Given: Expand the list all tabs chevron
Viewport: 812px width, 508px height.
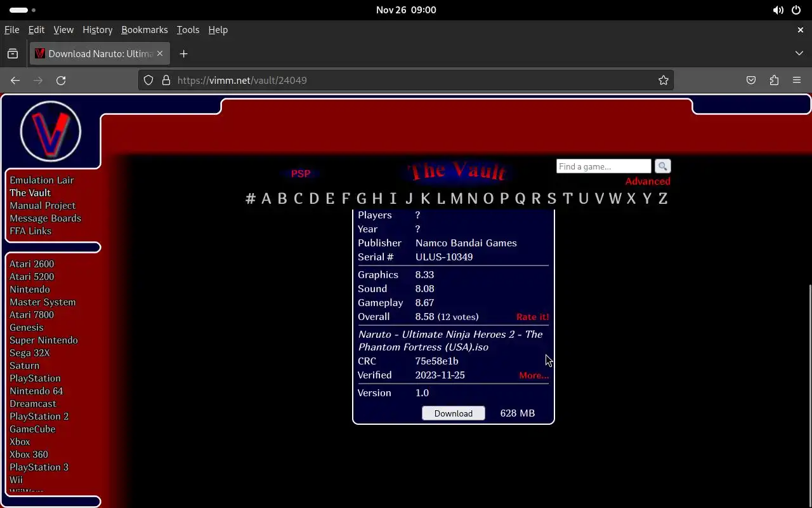Looking at the screenshot, I should 799,53.
